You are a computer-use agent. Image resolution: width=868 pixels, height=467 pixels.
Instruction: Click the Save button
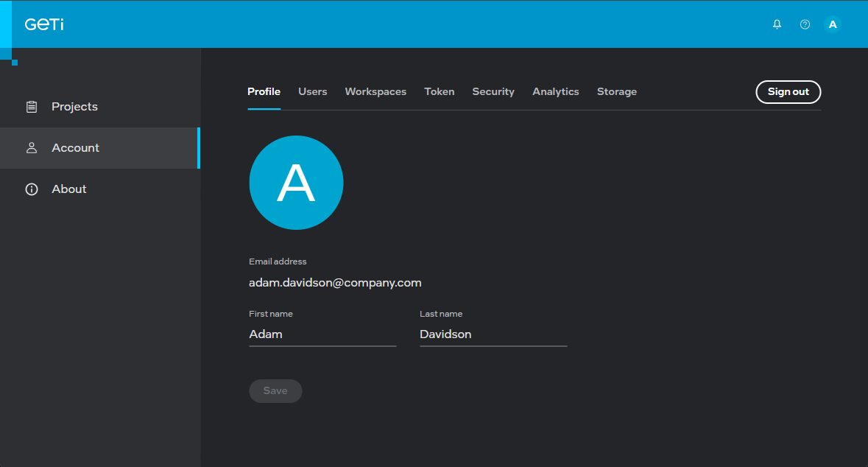click(275, 391)
